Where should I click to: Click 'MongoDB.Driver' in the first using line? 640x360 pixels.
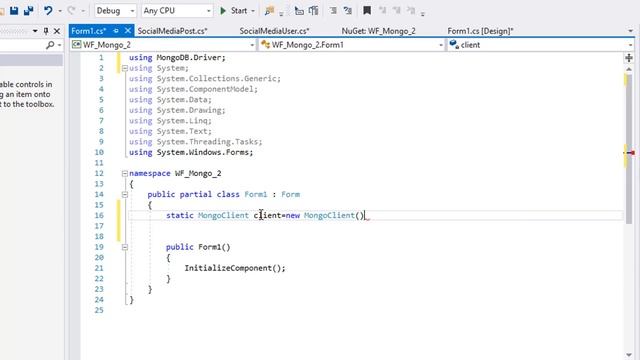pyautogui.click(x=189, y=58)
